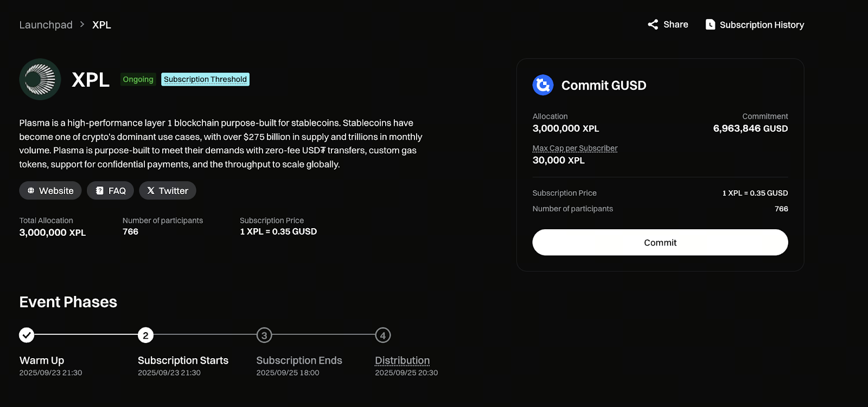The image size is (868, 407).
Task: Select phase 3 Subscription Ends marker
Action: point(264,335)
